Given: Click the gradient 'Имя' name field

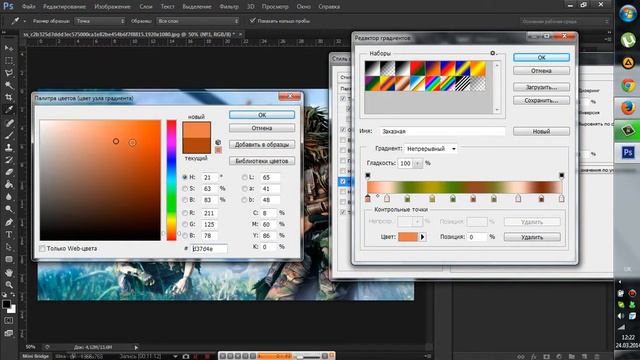Looking at the screenshot, I should click(x=442, y=131).
